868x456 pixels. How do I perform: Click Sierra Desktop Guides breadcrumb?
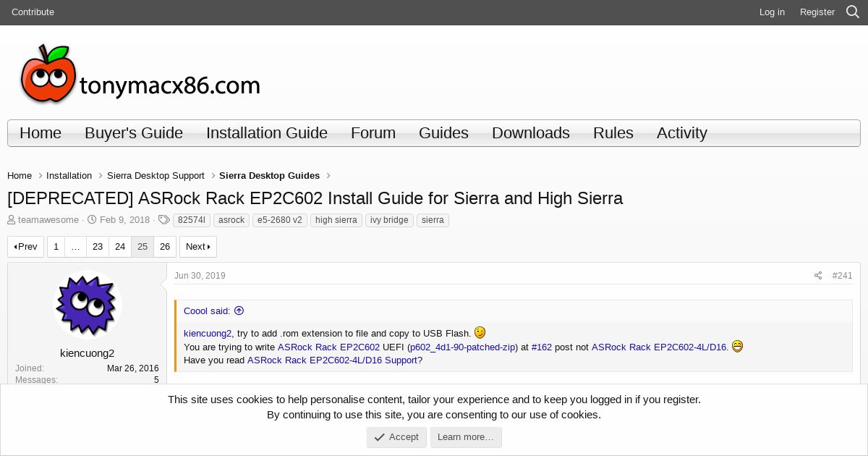(269, 176)
